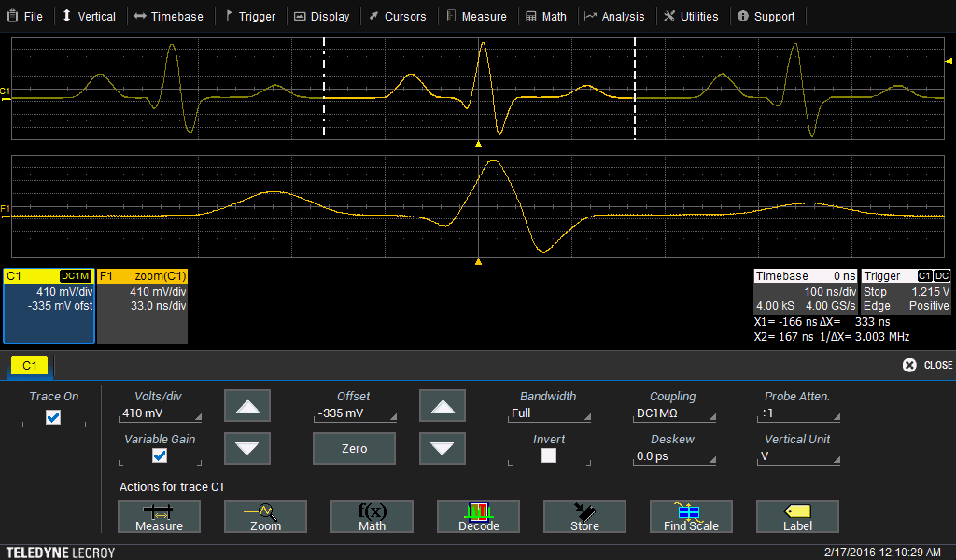Enable the Invert checkbox
This screenshot has width=956, height=560.
(549, 455)
